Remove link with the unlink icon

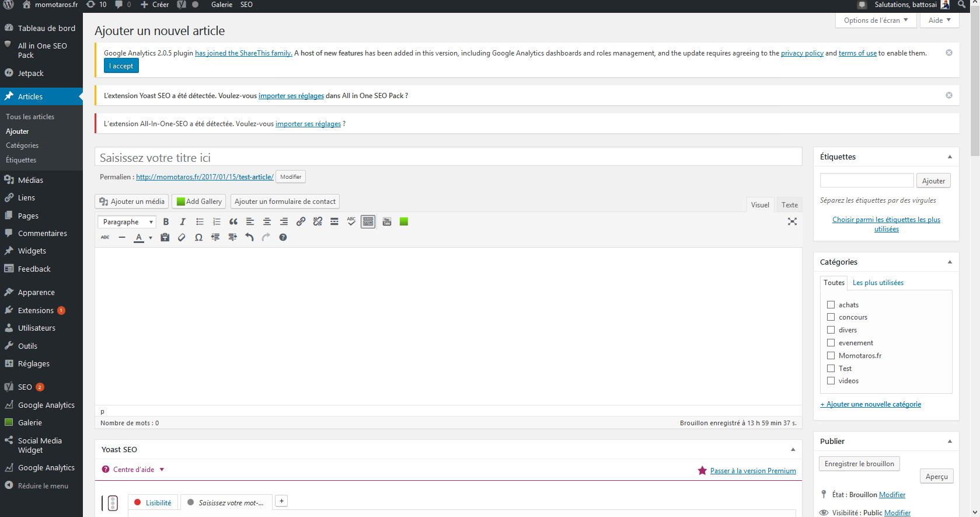click(x=318, y=222)
